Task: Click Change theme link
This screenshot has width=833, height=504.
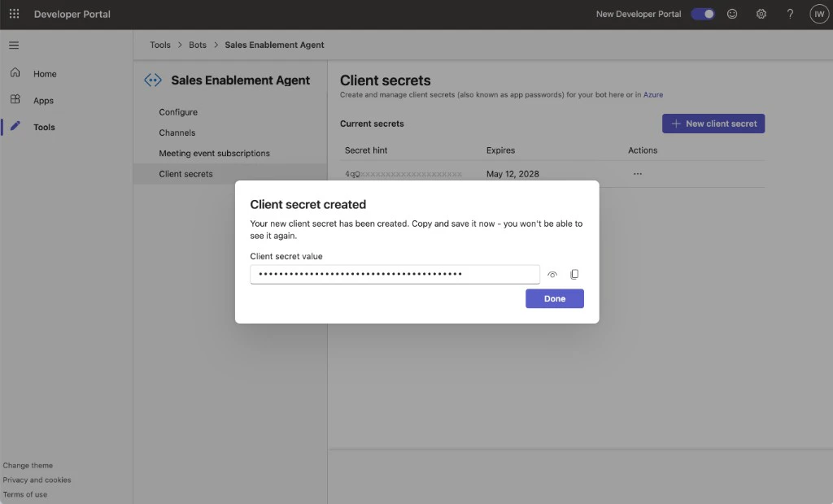Action: (x=28, y=465)
